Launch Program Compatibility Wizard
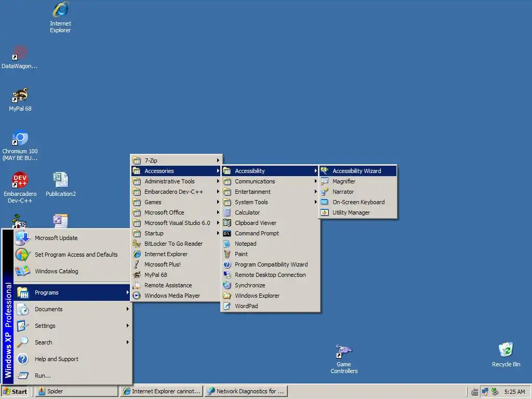Image resolution: width=532 pixels, height=399 pixels. point(270,264)
